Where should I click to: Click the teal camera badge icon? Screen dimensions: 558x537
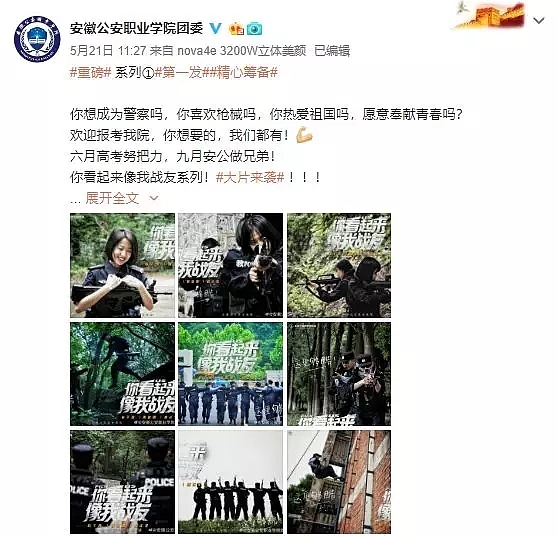click(x=254, y=28)
